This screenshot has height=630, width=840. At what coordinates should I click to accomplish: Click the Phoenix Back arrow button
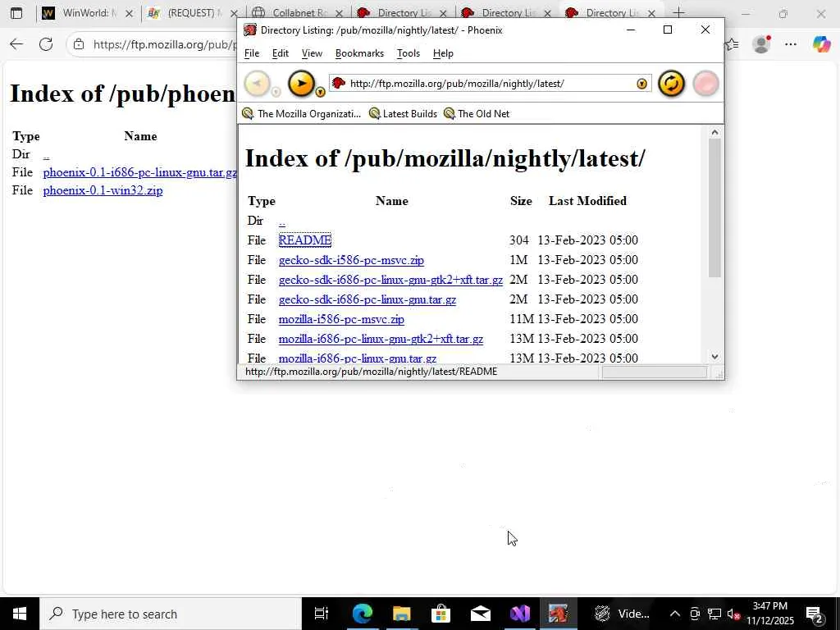click(257, 84)
